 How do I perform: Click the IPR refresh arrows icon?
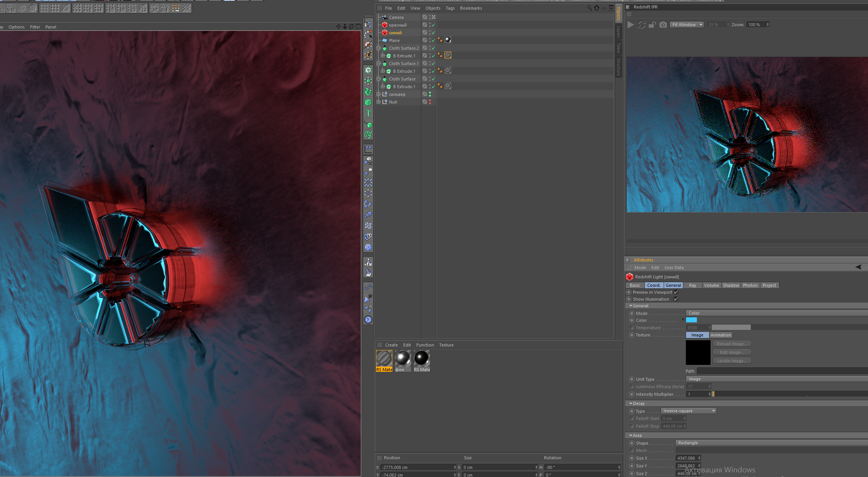(x=641, y=25)
